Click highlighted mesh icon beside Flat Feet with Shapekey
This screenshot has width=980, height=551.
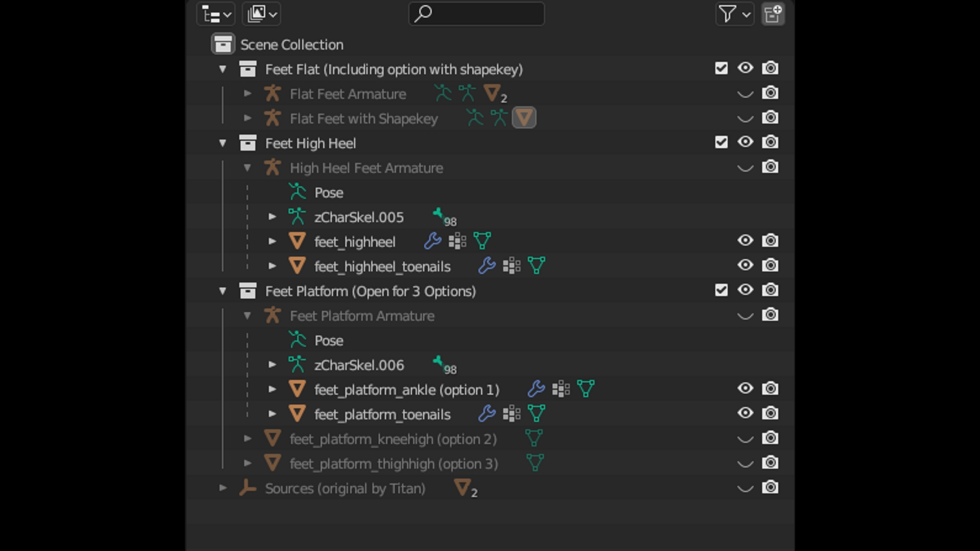pos(524,118)
